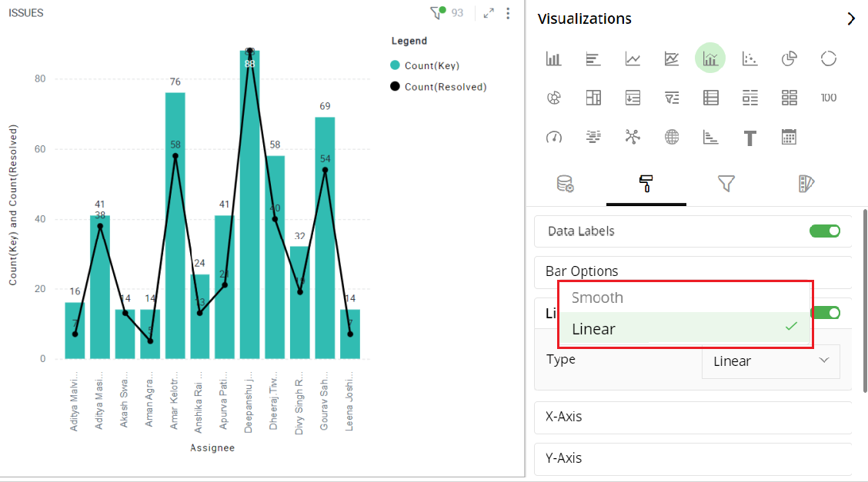Click the Visualizations panel heading
The height and width of the screenshot is (482, 868).
click(x=585, y=18)
